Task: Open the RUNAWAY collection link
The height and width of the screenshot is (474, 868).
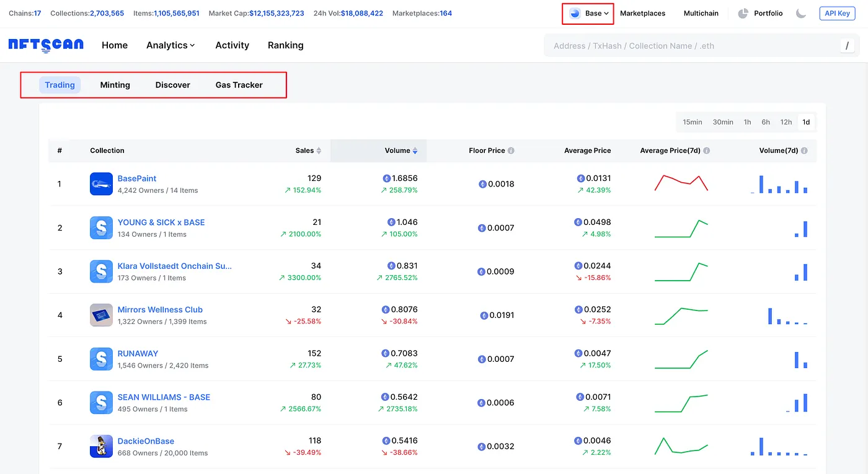Action: pyautogui.click(x=138, y=354)
